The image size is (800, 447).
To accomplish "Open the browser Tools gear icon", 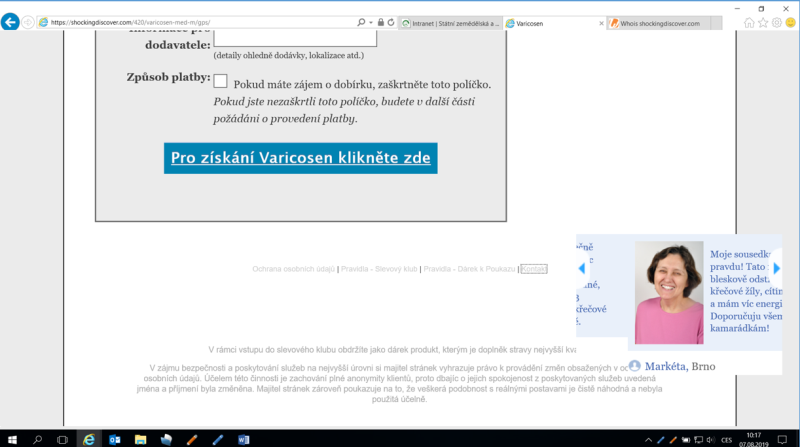I will (x=777, y=22).
